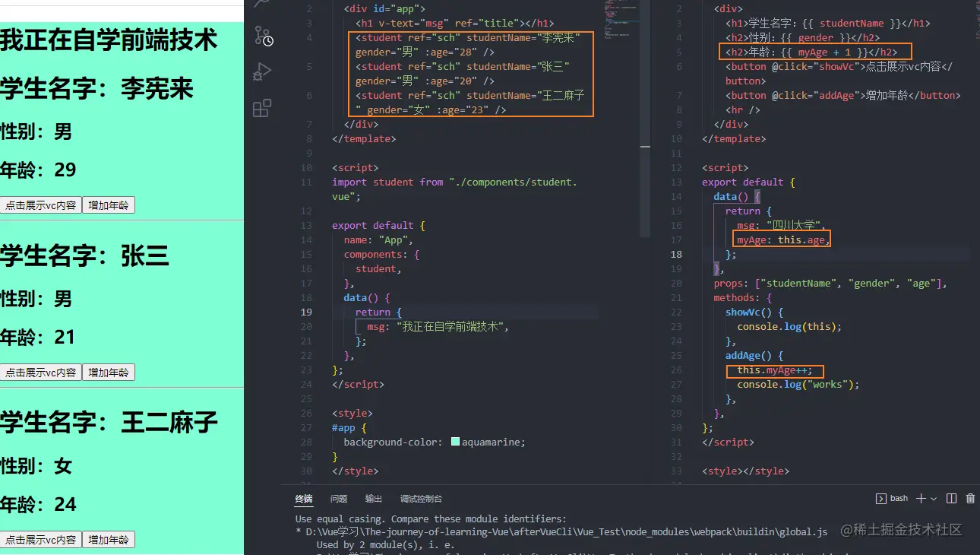The height and width of the screenshot is (555, 980).
Task: Click the myAge: this.age code line
Action: pyautogui.click(x=783, y=239)
